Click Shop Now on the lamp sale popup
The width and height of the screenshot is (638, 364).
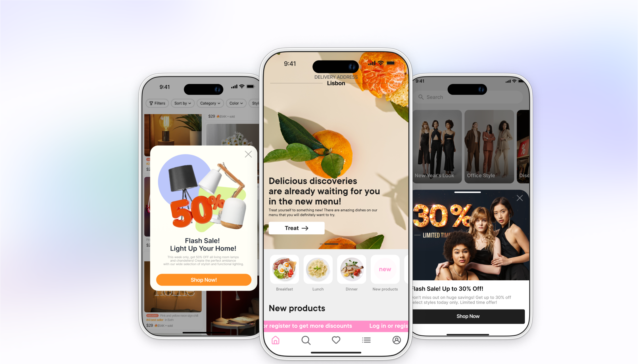click(x=203, y=279)
